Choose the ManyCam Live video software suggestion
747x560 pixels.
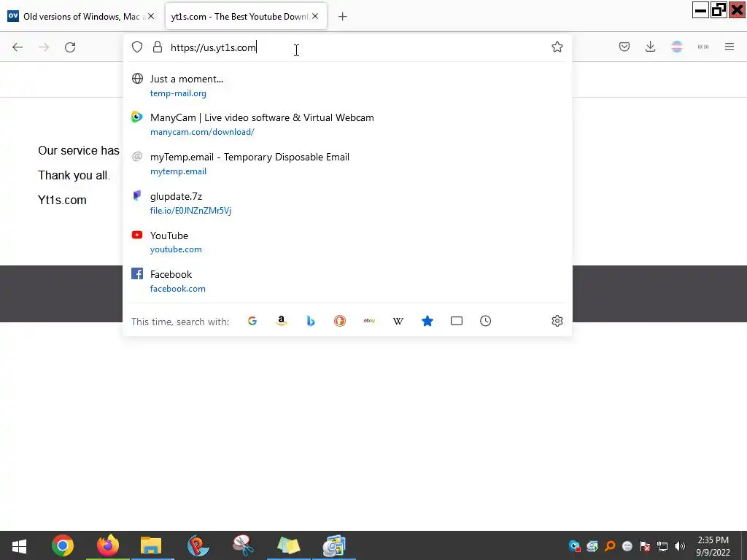tap(347, 124)
